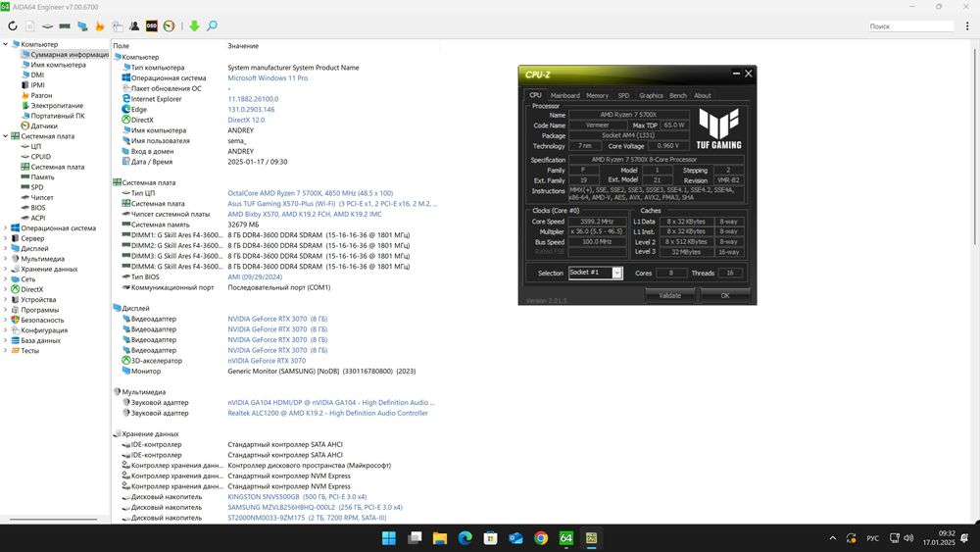Expand the Сервер tree node
The image size is (980, 552).
[6, 238]
